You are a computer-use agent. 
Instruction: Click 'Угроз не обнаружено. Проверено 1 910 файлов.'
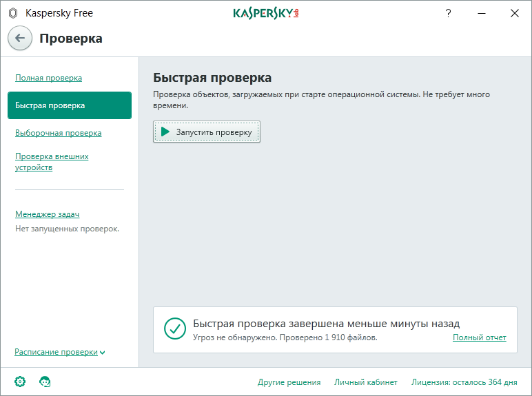[285, 337]
